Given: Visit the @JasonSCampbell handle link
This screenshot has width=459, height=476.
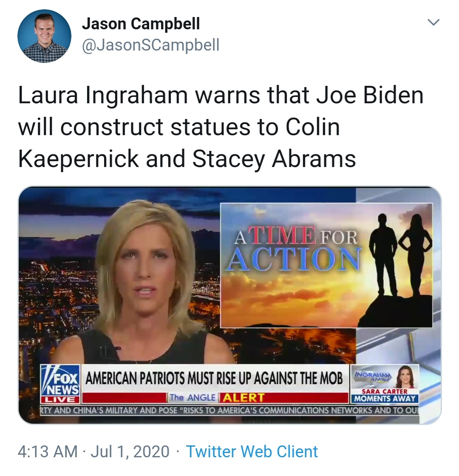Looking at the screenshot, I should pyautogui.click(x=150, y=45).
